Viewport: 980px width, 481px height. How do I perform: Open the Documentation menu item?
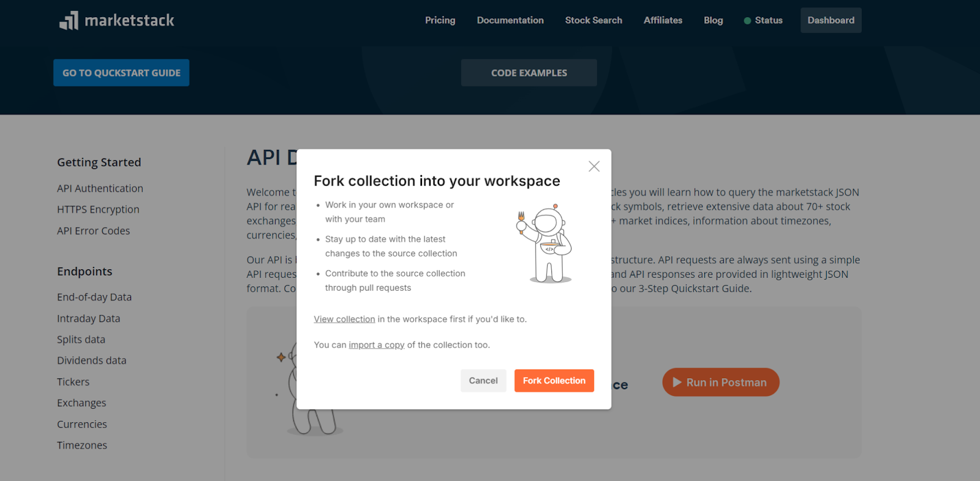[x=510, y=20]
